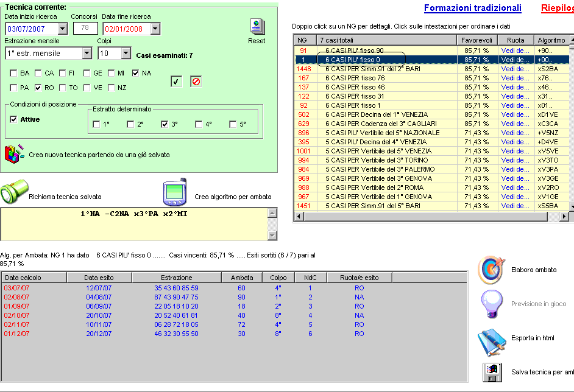This screenshot has width=574, height=392.
Task: Open the Riepilogo link
Action: pos(558,8)
